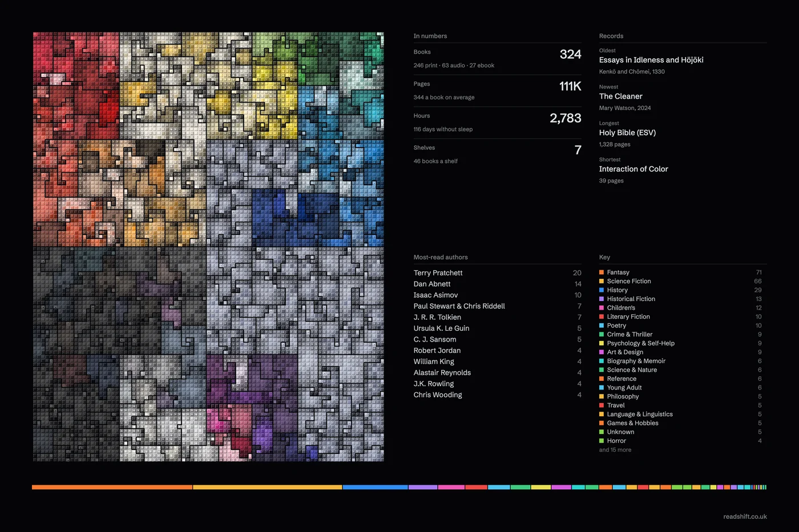Click 'Kenkō and Chōmei, 1330'
Viewport: 799px width, 532px height.
632,72
